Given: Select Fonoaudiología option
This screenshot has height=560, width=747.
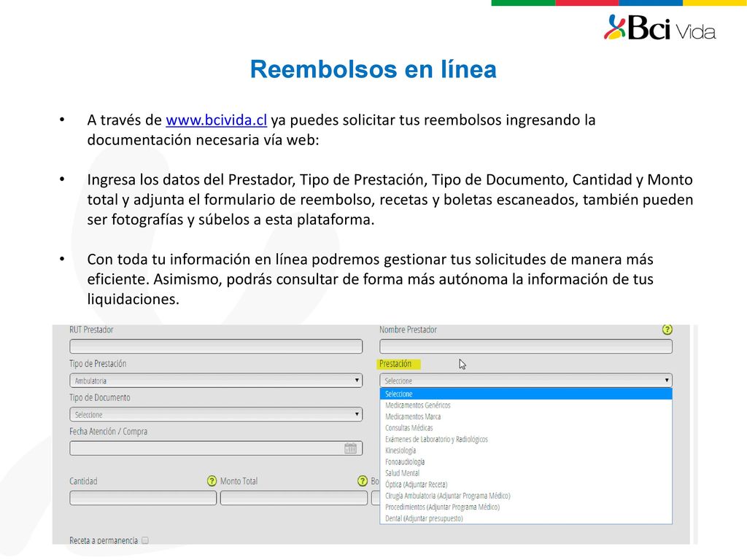Looking at the screenshot, I should pos(526,462).
